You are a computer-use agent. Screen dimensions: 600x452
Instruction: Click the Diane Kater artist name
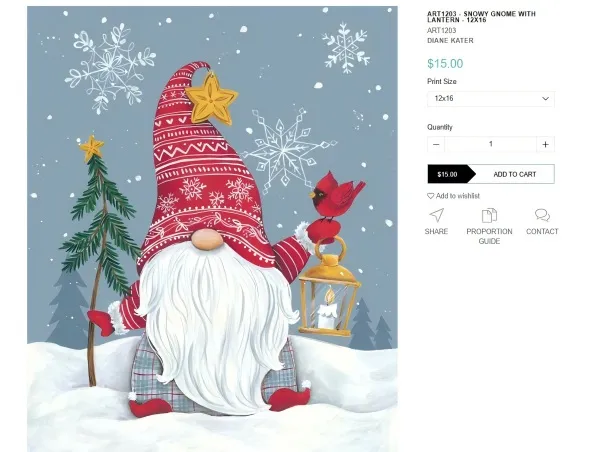[x=450, y=41]
